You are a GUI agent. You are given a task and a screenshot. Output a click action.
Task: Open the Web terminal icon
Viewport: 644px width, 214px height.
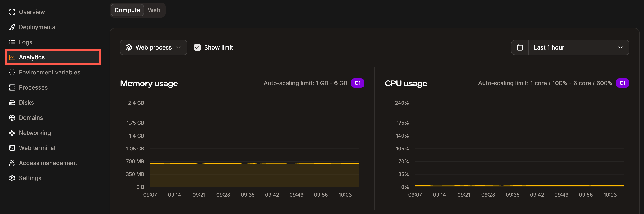12,148
